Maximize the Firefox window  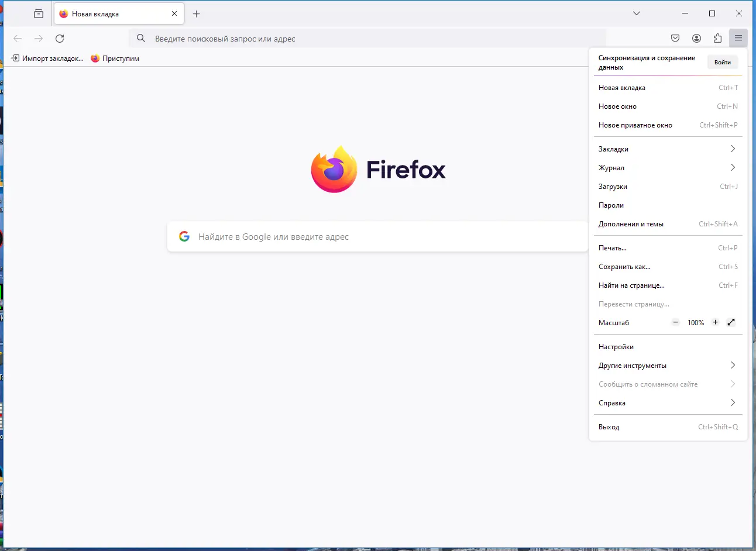coord(712,13)
